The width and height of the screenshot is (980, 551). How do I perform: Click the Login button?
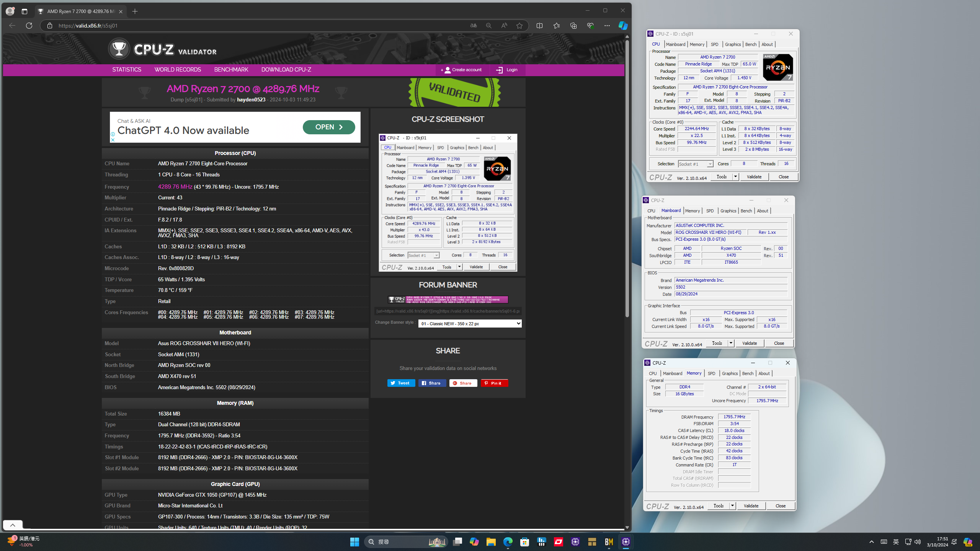point(507,70)
